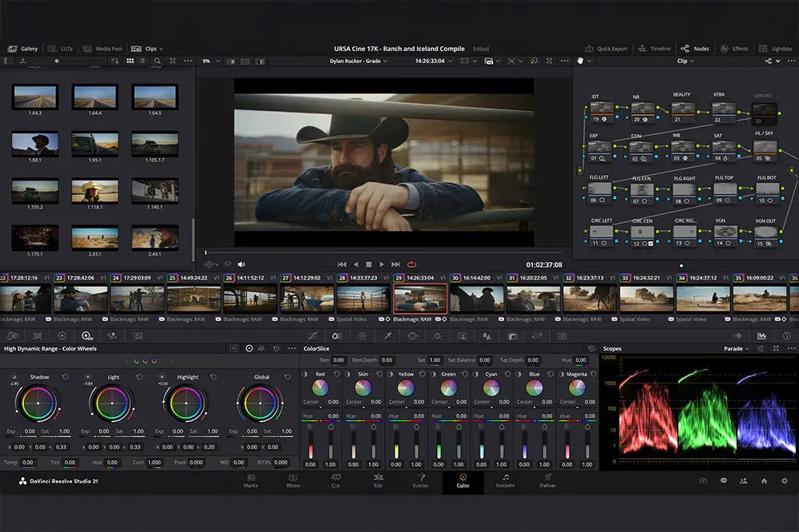Click the Quick Export button
This screenshot has width=799, height=532.
point(606,49)
